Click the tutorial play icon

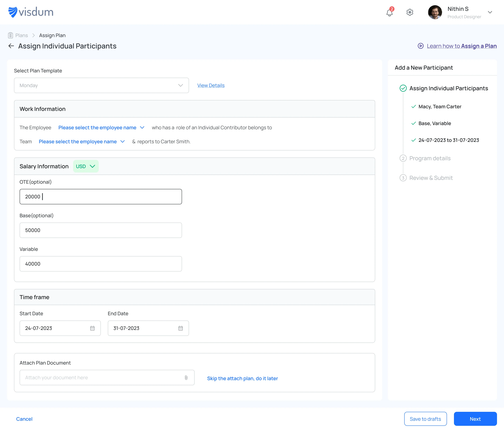(x=421, y=46)
